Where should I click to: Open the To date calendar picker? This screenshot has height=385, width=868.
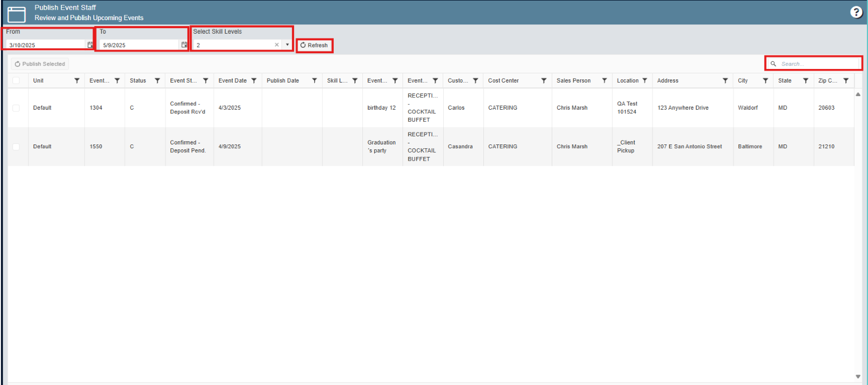coord(184,45)
